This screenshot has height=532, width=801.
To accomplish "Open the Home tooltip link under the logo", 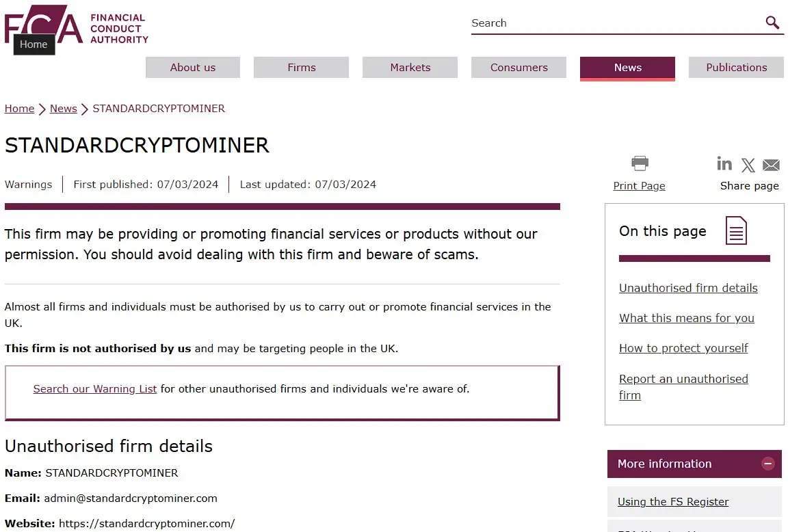I will coord(34,44).
